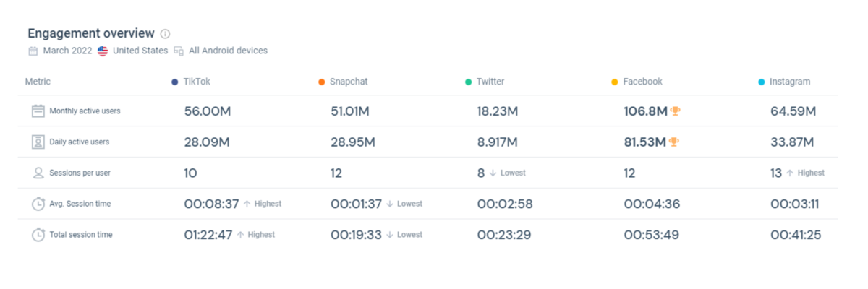
Task: Click Twitter's 8.917M daily users value
Action: coord(498,142)
